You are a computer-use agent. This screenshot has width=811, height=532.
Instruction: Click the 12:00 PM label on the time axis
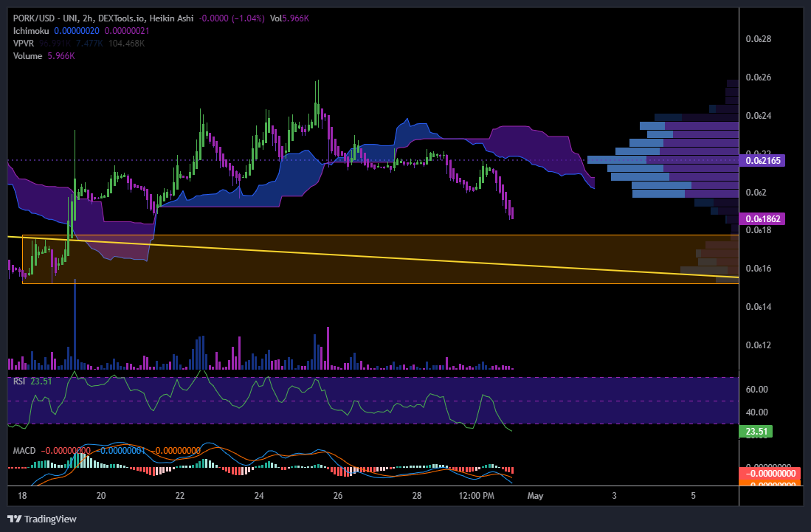(x=476, y=497)
